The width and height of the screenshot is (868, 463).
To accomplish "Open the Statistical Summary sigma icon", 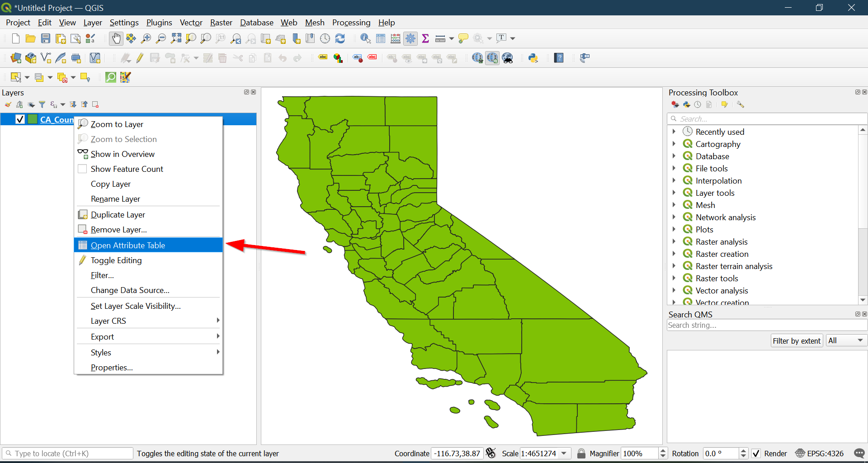I will pos(425,39).
